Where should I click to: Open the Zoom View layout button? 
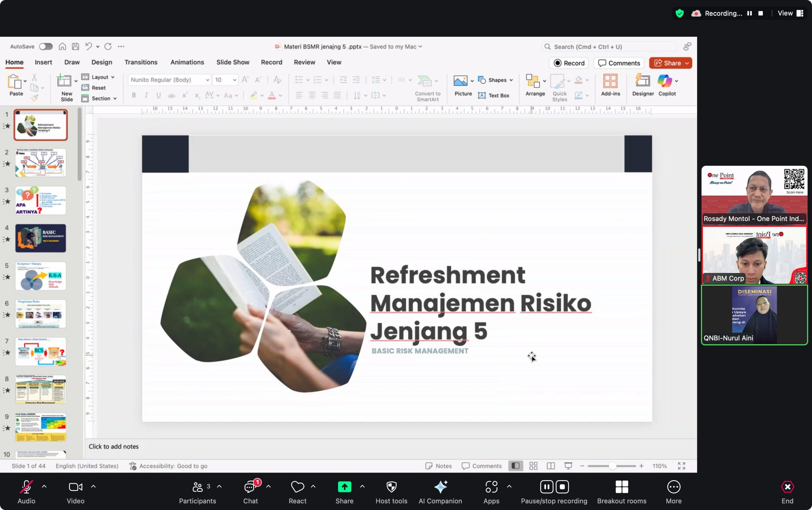[791, 13]
